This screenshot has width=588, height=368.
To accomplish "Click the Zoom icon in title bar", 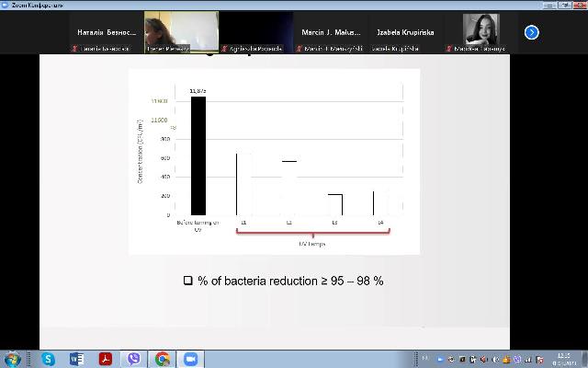I will [x=5, y=5].
